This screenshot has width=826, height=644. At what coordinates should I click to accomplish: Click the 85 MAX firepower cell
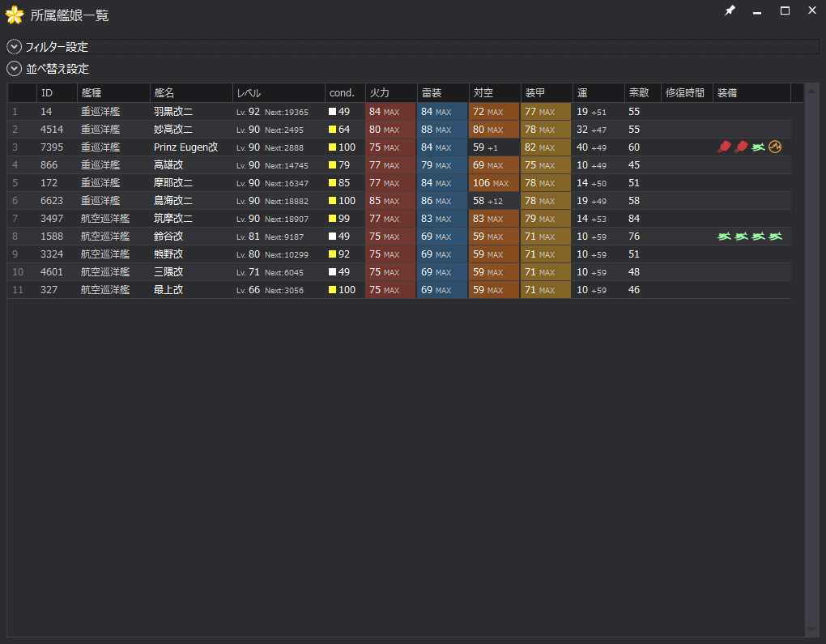click(391, 201)
